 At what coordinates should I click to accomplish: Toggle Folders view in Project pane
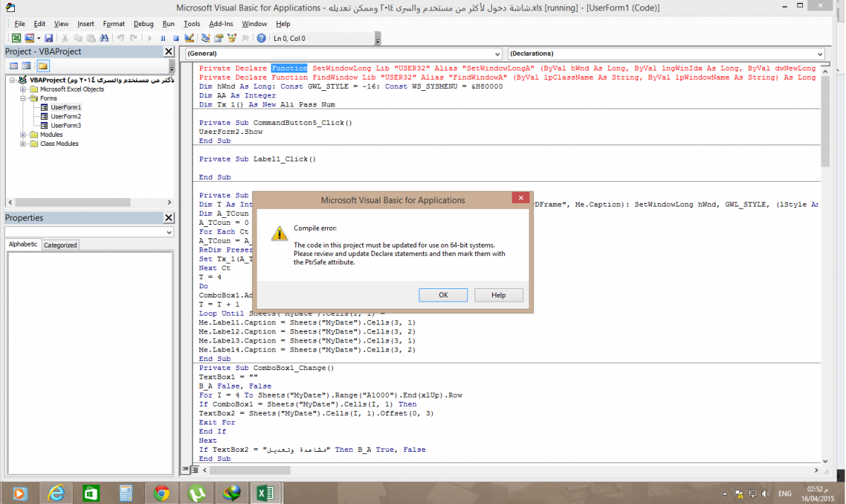pos(43,66)
